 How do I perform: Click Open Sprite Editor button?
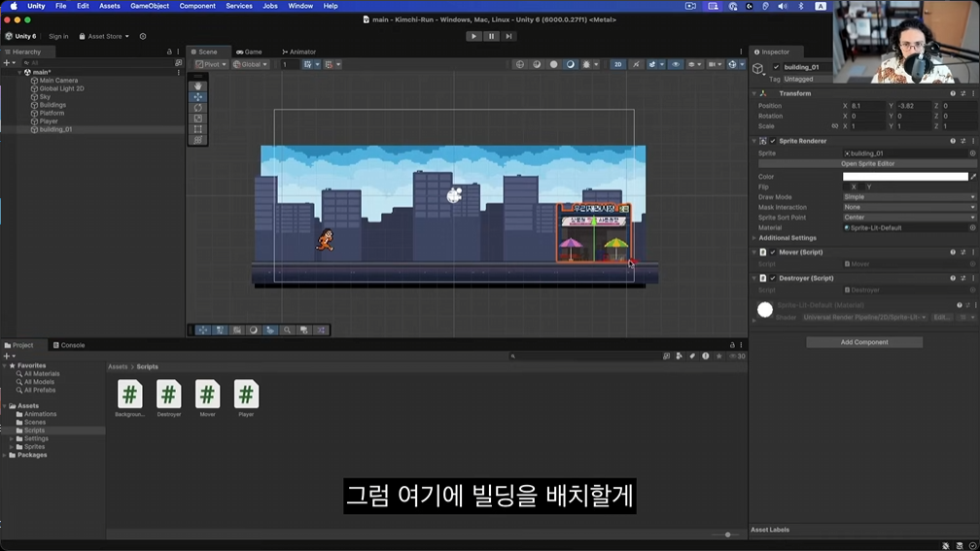pyautogui.click(x=867, y=163)
